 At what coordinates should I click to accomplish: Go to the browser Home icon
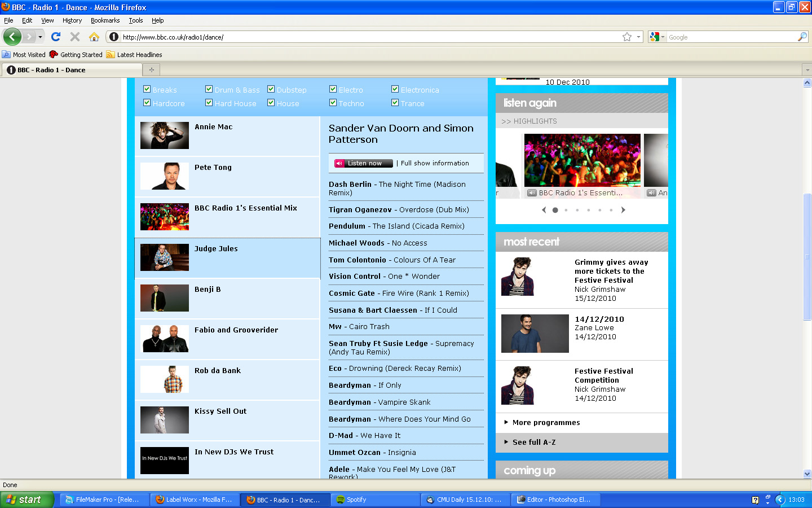point(94,37)
